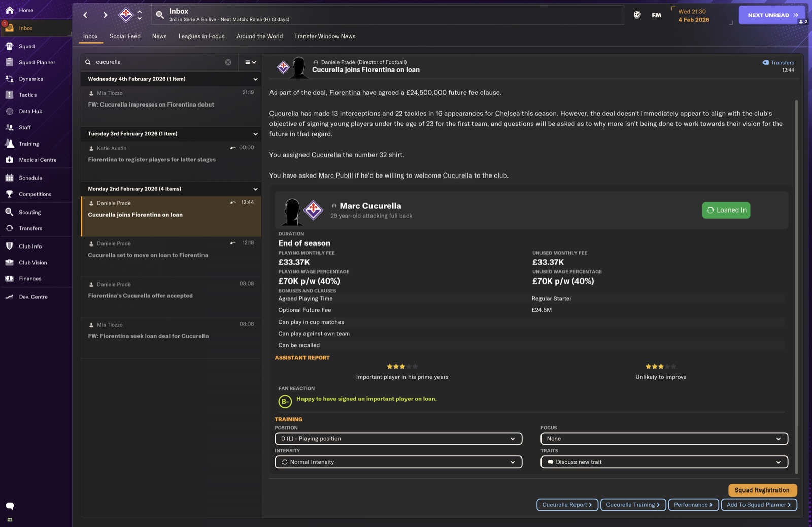The width and height of the screenshot is (812, 527).
Task: Click the message body scrollbar
Action: pyautogui.click(x=796, y=287)
